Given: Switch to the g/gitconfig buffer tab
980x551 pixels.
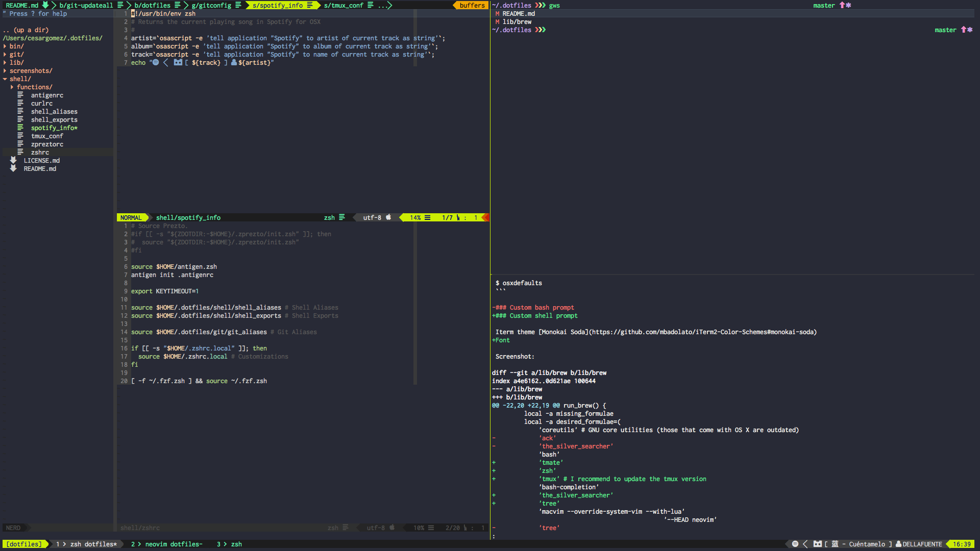Looking at the screenshot, I should click(211, 5).
